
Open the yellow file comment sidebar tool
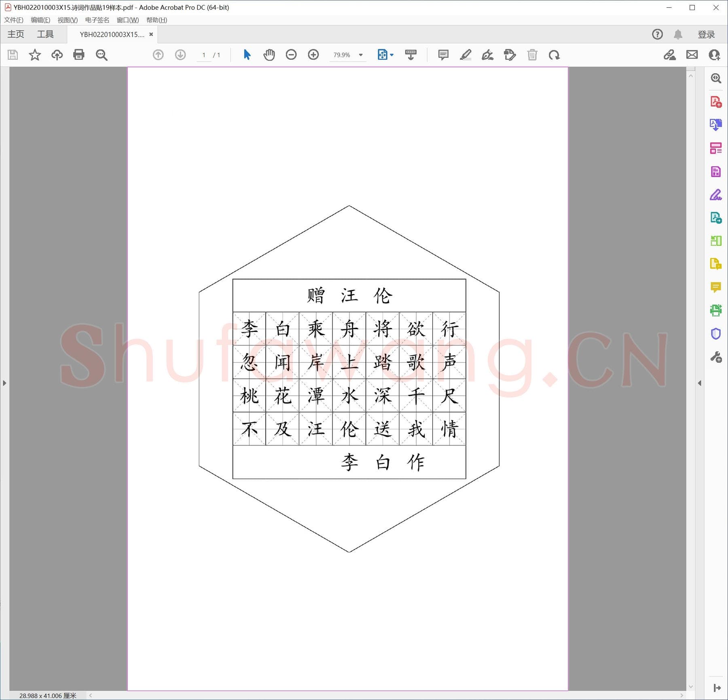(716, 264)
